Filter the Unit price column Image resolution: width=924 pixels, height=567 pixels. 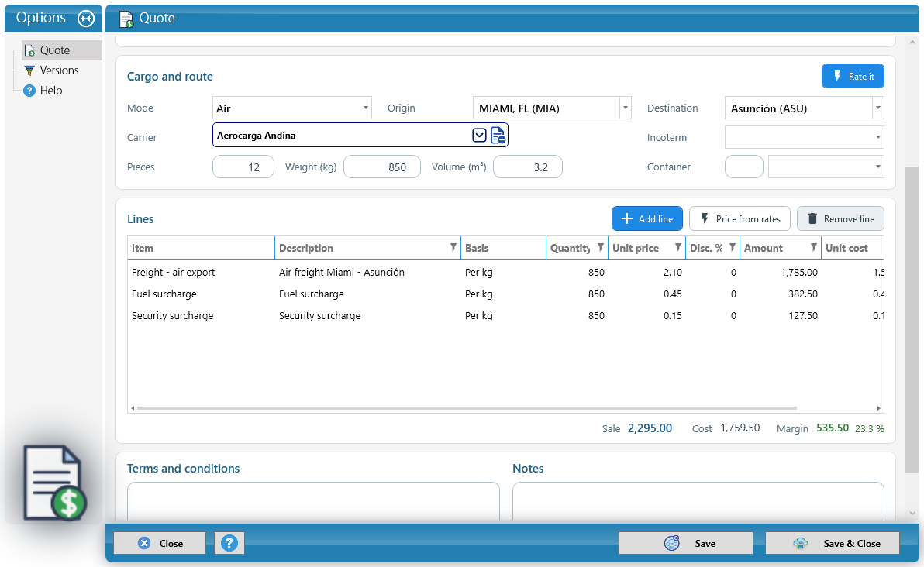[x=678, y=247]
